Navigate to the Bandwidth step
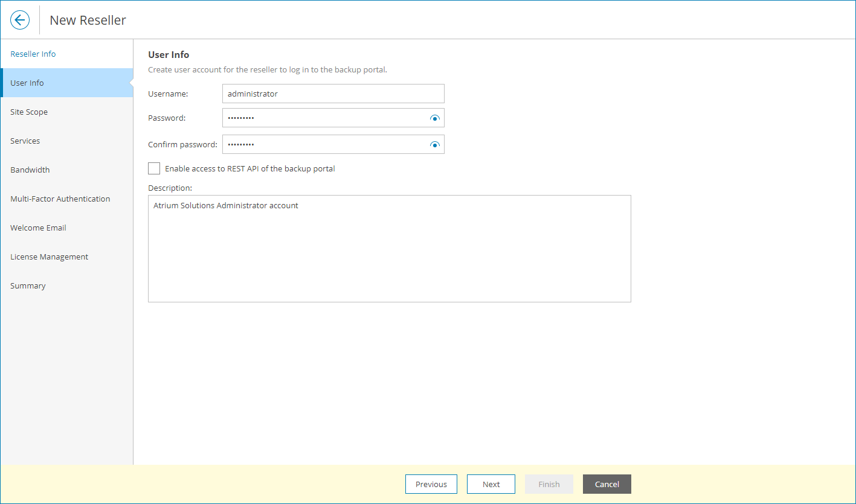The width and height of the screenshot is (856, 504). [30, 169]
